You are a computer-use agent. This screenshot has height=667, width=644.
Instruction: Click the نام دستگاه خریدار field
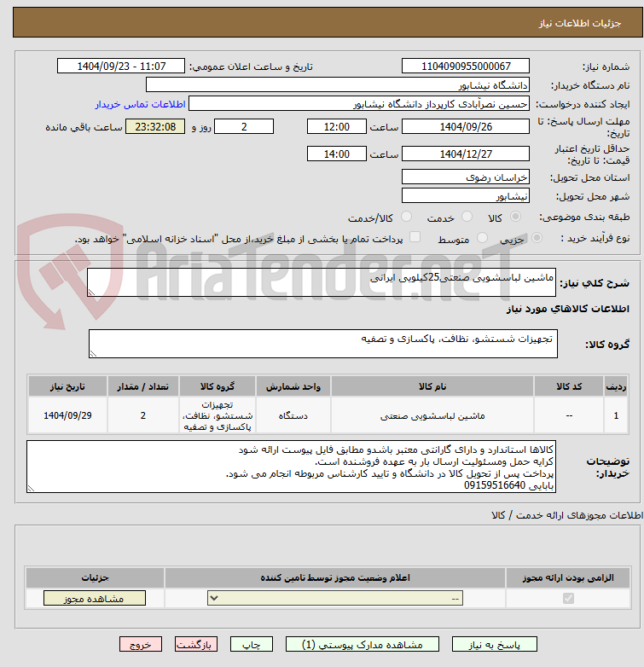pyautogui.click(x=338, y=84)
